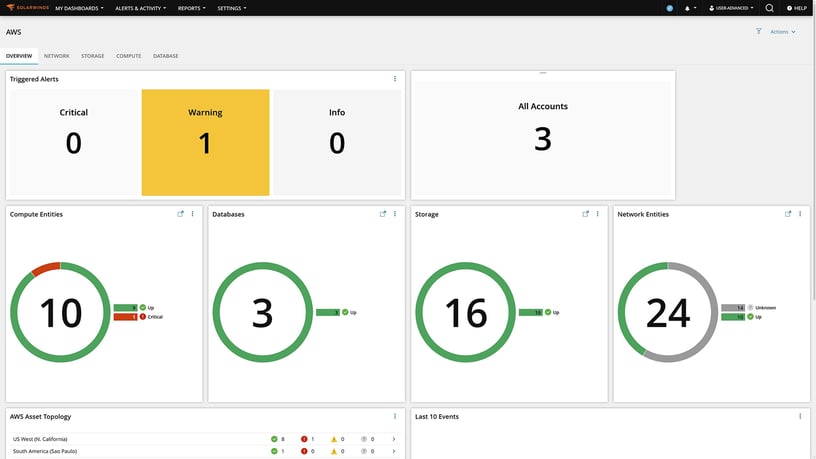The image size is (816, 459).
Task: Click the All Accounts tile
Action: point(543,138)
